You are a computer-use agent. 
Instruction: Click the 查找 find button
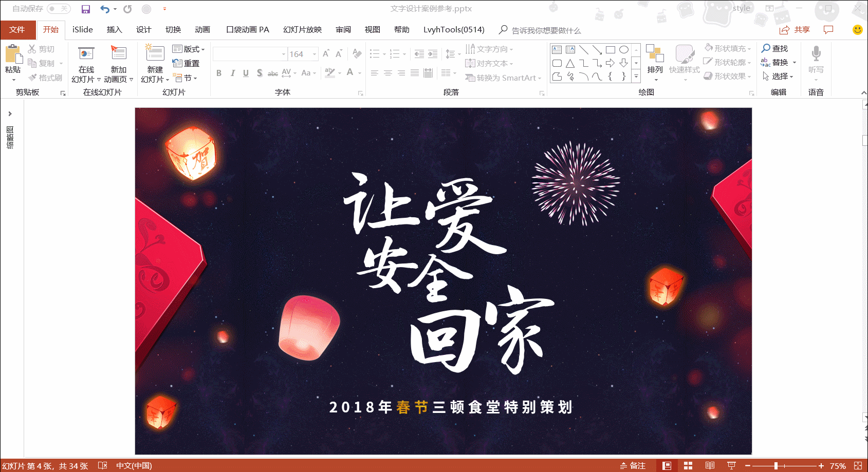point(775,48)
